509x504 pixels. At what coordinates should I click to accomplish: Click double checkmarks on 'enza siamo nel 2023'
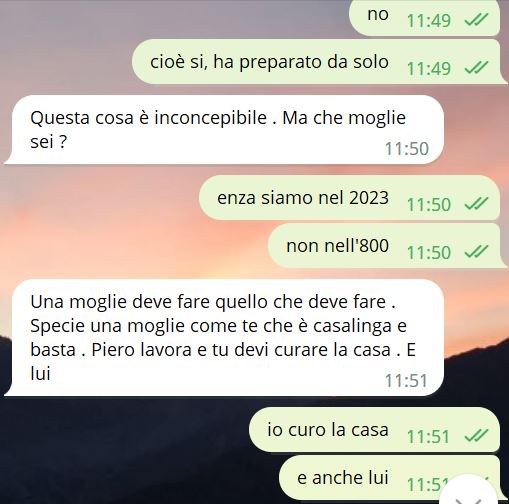click(476, 204)
